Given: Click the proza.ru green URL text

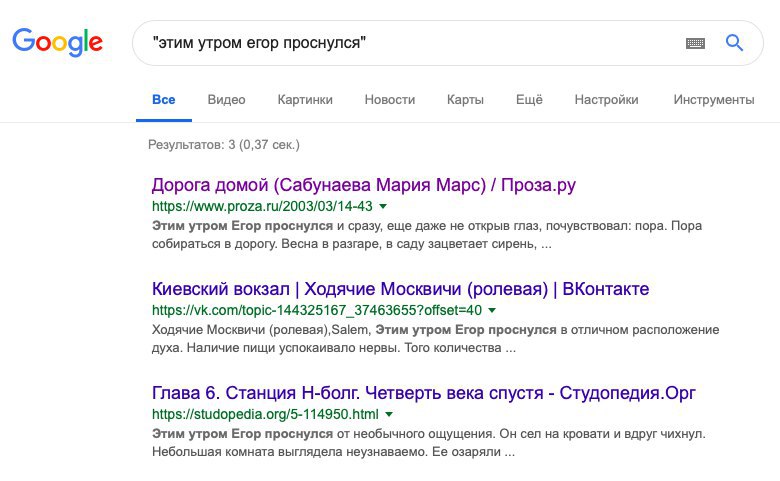Looking at the screenshot, I should [x=262, y=206].
